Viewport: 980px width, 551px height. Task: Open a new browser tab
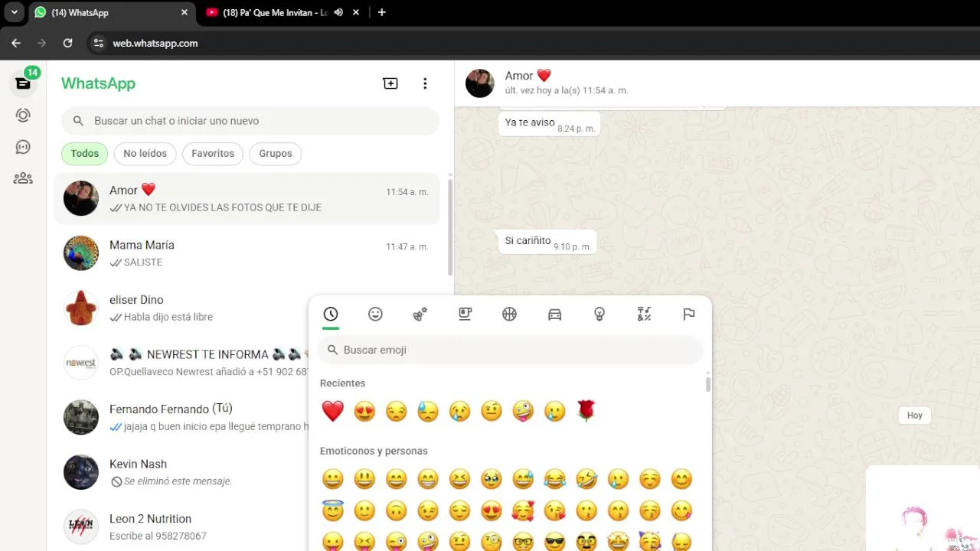point(381,12)
